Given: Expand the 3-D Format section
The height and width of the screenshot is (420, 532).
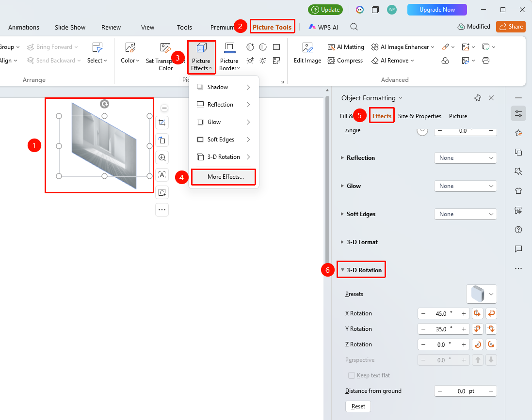Looking at the screenshot, I should click(x=342, y=242).
